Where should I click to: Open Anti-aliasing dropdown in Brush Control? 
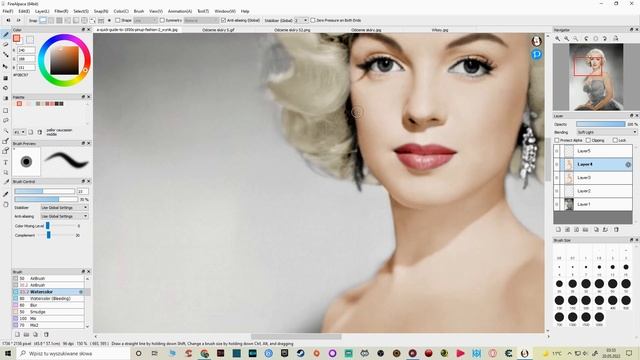64,216
